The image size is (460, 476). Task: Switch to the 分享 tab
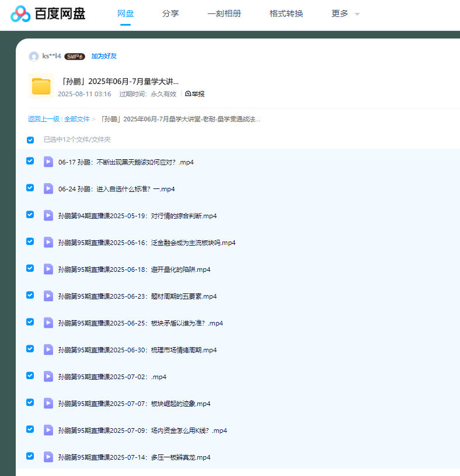[170, 13]
